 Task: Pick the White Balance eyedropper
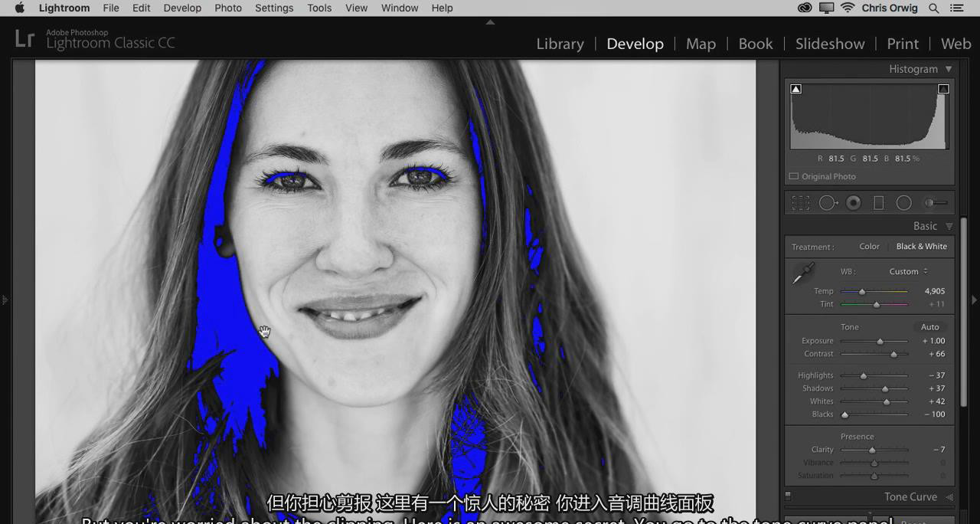pos(804,273)
